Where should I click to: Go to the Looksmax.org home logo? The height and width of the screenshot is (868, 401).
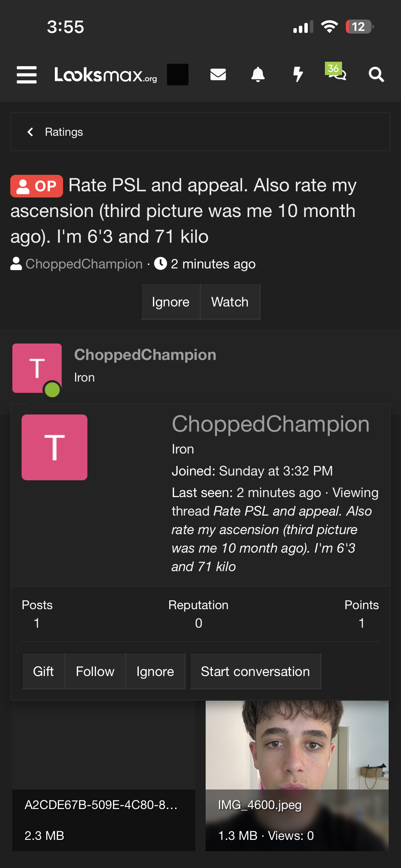point(106,75)
